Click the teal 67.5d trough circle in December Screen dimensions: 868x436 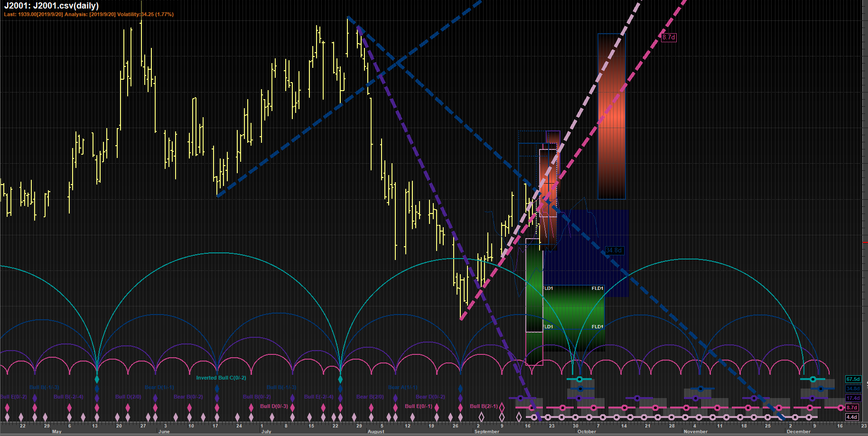tap(813, 379)
